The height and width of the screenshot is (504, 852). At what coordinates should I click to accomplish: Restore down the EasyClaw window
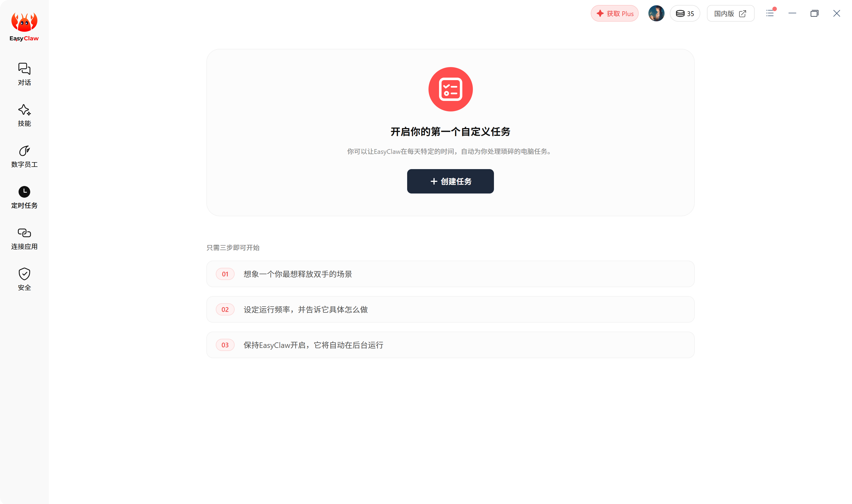[x=814, y=13]
